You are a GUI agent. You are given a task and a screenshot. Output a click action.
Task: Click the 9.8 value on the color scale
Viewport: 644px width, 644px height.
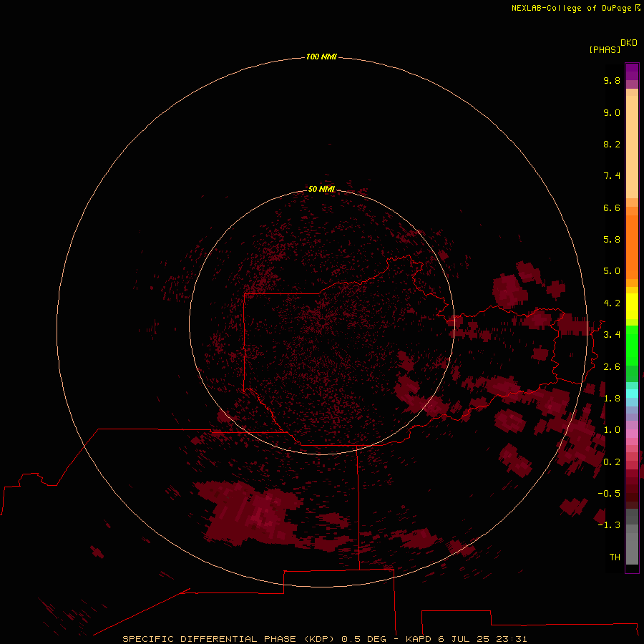tap(612, 80)
